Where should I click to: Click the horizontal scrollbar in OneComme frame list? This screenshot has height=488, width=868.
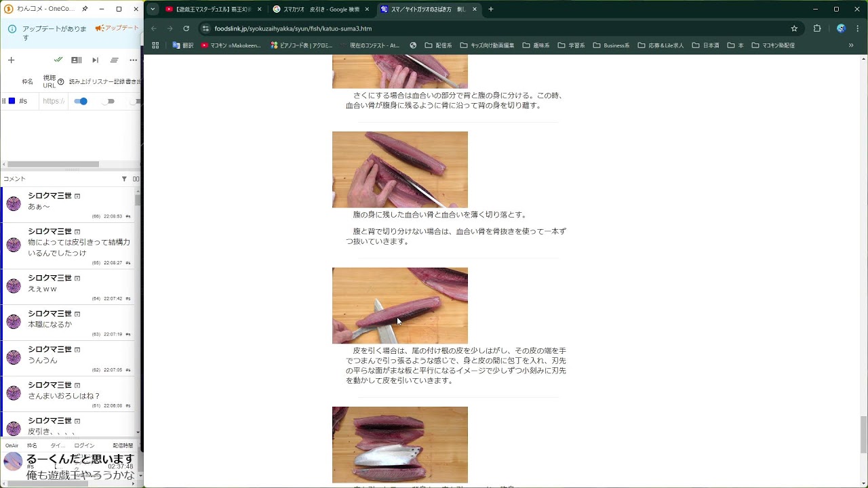(53, 164)
